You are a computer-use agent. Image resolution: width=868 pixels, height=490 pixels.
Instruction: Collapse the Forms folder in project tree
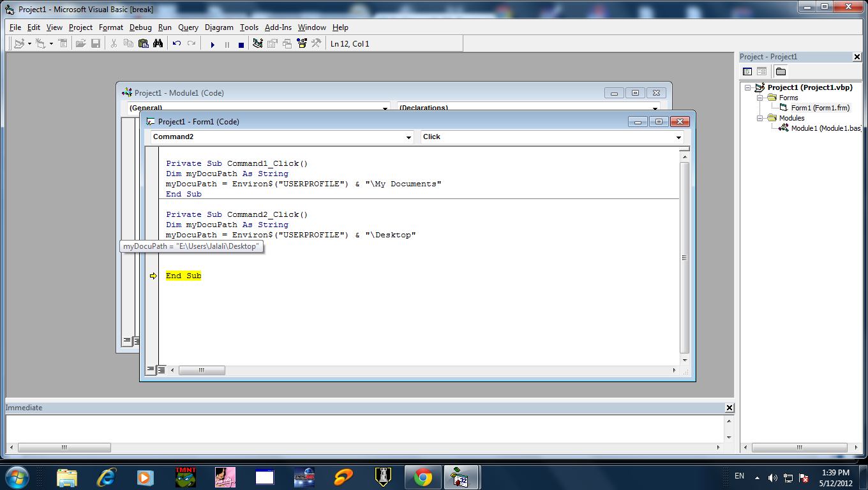click(x=760, y=98)
